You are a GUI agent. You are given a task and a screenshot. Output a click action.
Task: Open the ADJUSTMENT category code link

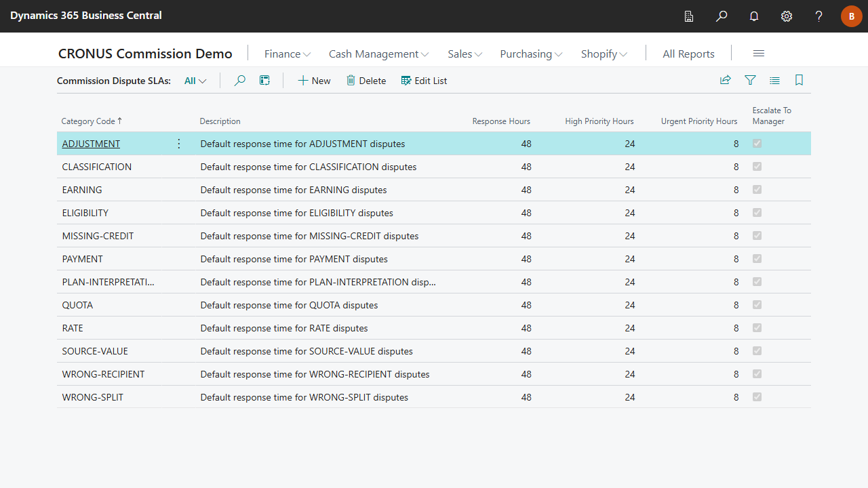coord(91,144)
